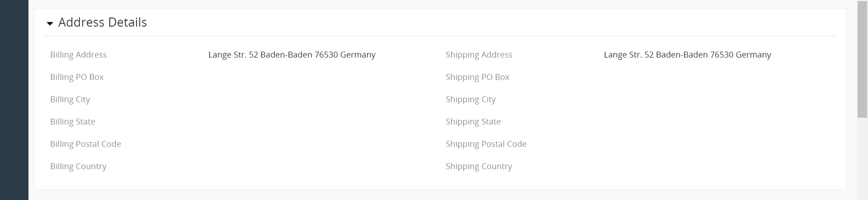The height and width of the screenshot is (200, 868).
Task: Click the Shipping Address value text
Action: [x=687, y=55]
